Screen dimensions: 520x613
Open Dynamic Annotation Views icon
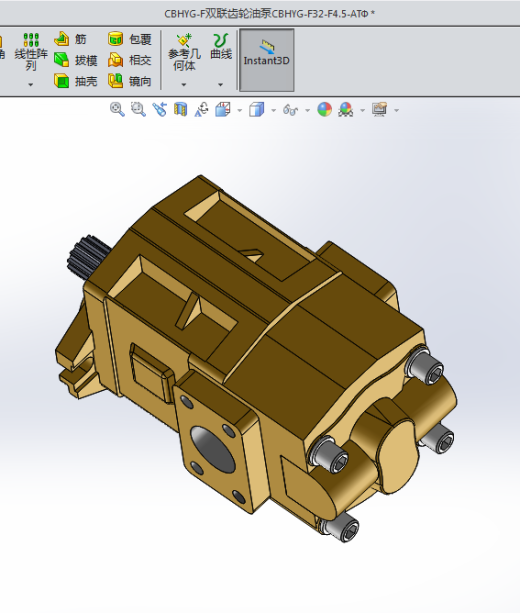pyautogui.click(x=201, y=109)
